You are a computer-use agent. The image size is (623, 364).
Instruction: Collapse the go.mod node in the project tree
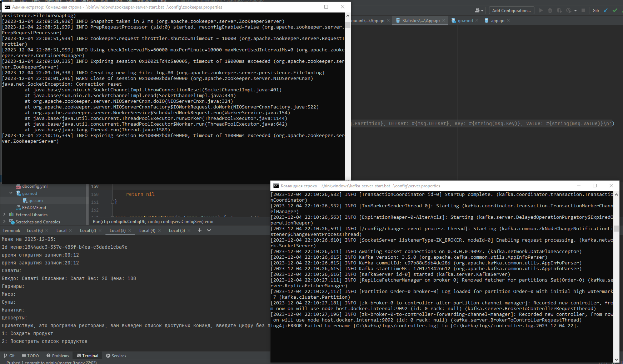tap(11, 193)
